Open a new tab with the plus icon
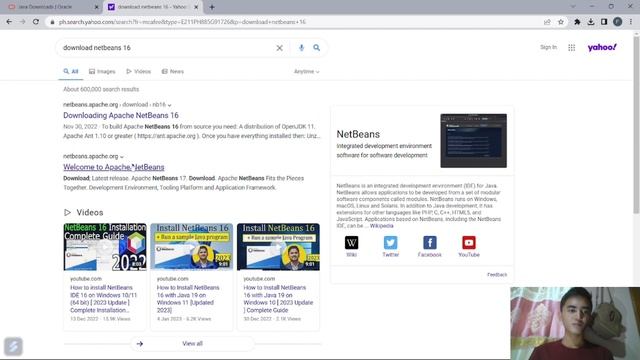Screen dimensions: 640x360 (212, 7)
